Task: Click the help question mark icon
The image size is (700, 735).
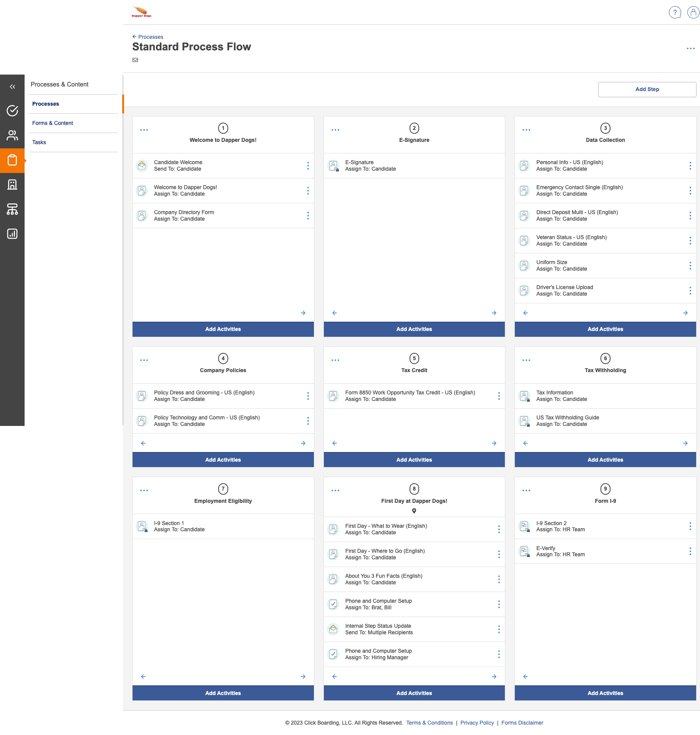Action: click(675, 12)
